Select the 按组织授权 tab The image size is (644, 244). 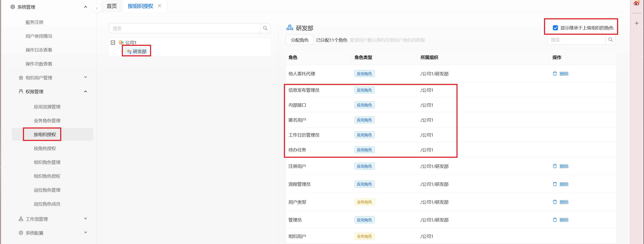(140, 6)
